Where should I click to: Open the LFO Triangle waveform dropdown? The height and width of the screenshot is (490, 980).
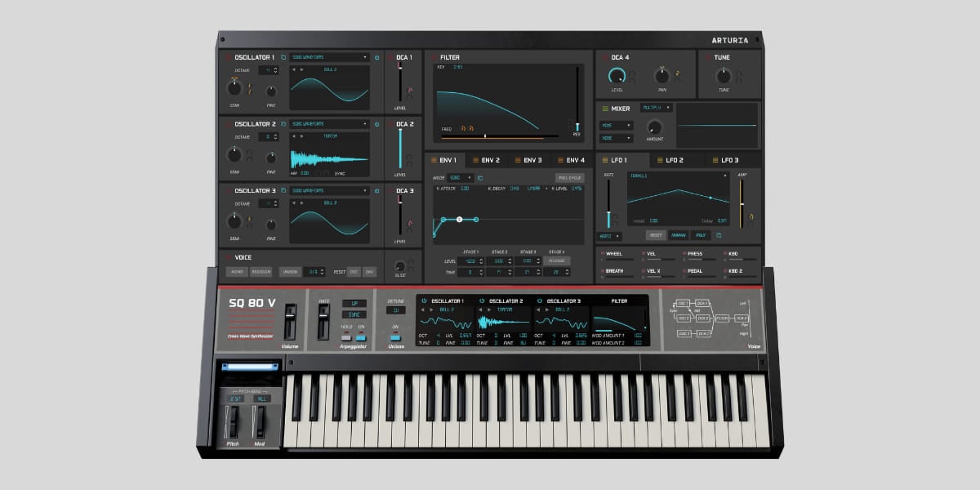tap(678, 176)
